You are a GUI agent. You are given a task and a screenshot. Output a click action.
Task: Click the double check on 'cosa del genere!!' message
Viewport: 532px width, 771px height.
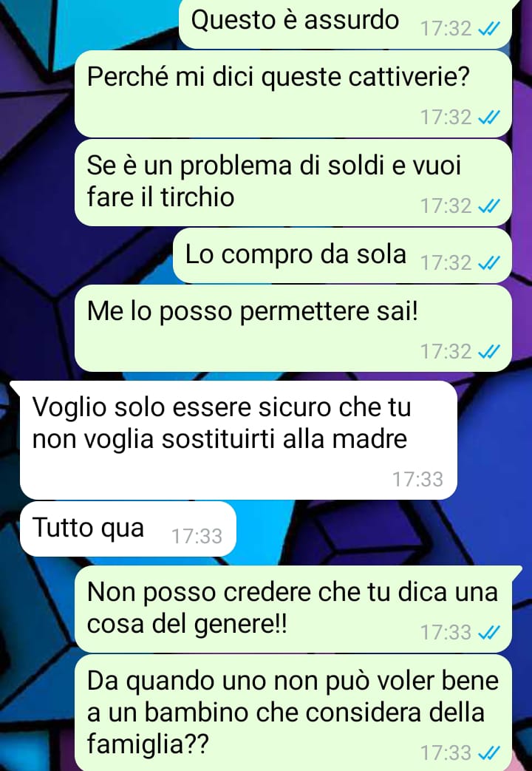click(x=488, y=632)
